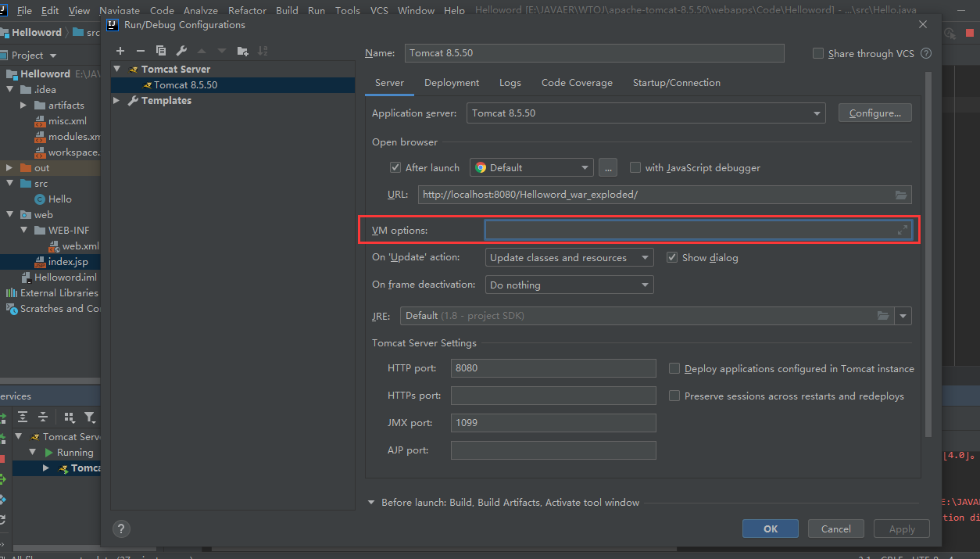This screenshot has height=559, width=980.
Task: Expand the VM options field with the expand icon
Action: [x=903, y=230]
